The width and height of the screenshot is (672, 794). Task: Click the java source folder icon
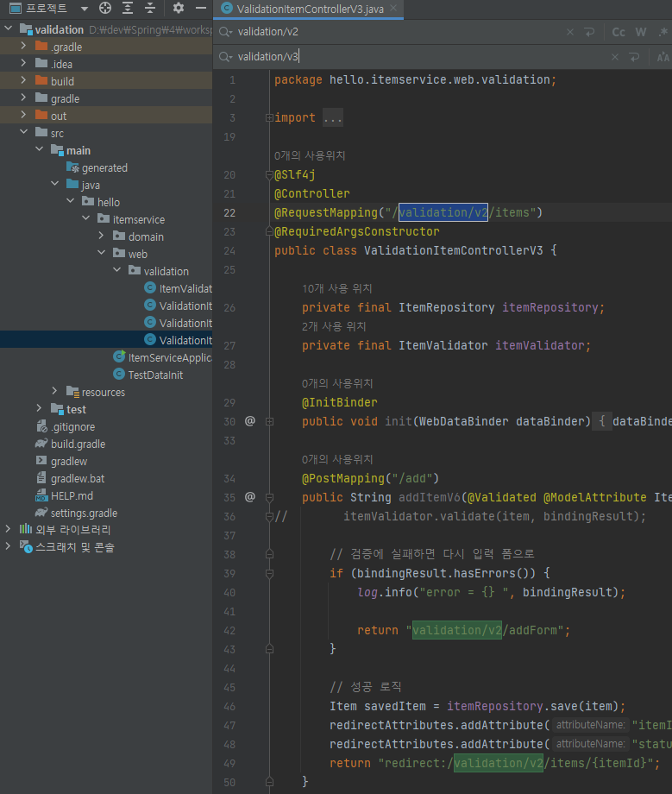(72, 185)
